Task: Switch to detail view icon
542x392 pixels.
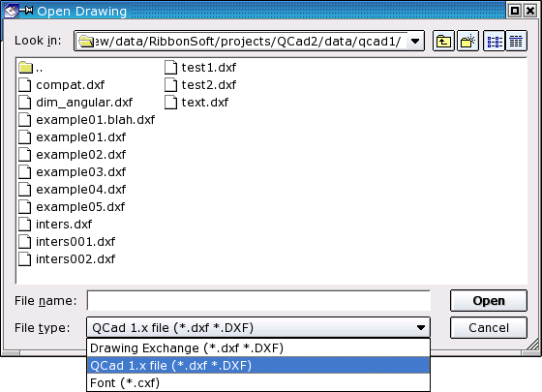Action: tap(516, 41)
